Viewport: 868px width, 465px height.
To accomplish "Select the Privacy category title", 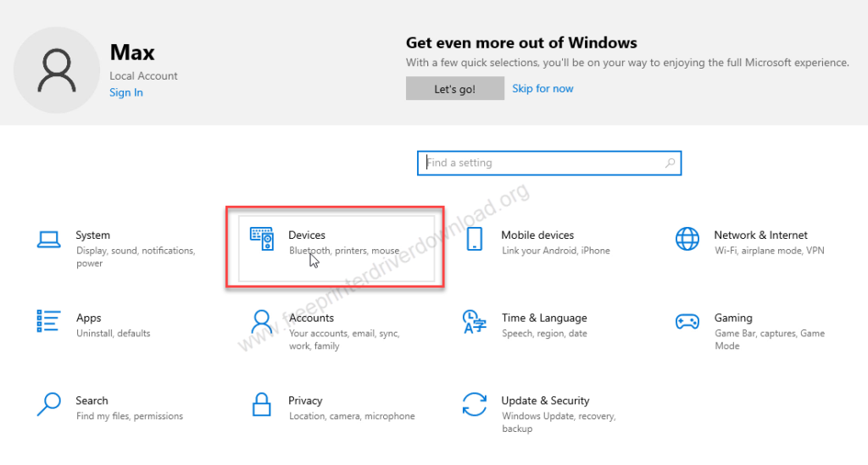I will (x=305, y=401).
